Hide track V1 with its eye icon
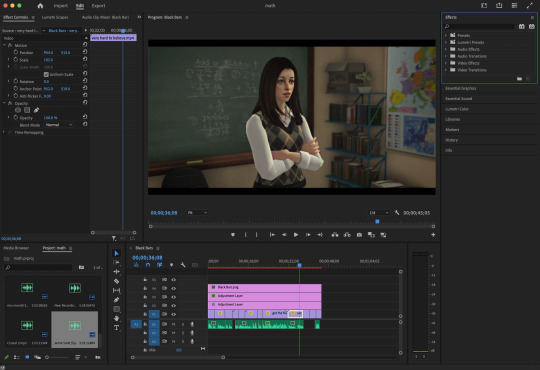Viewport: 540px width, 370px height. tap(174, 314)
